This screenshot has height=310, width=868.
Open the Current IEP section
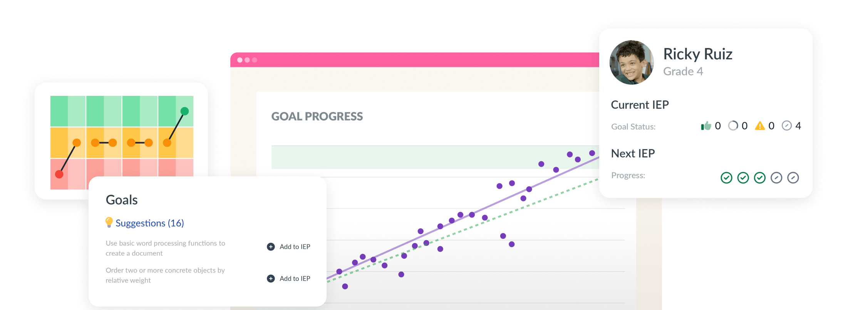click(x=640, y=105)
